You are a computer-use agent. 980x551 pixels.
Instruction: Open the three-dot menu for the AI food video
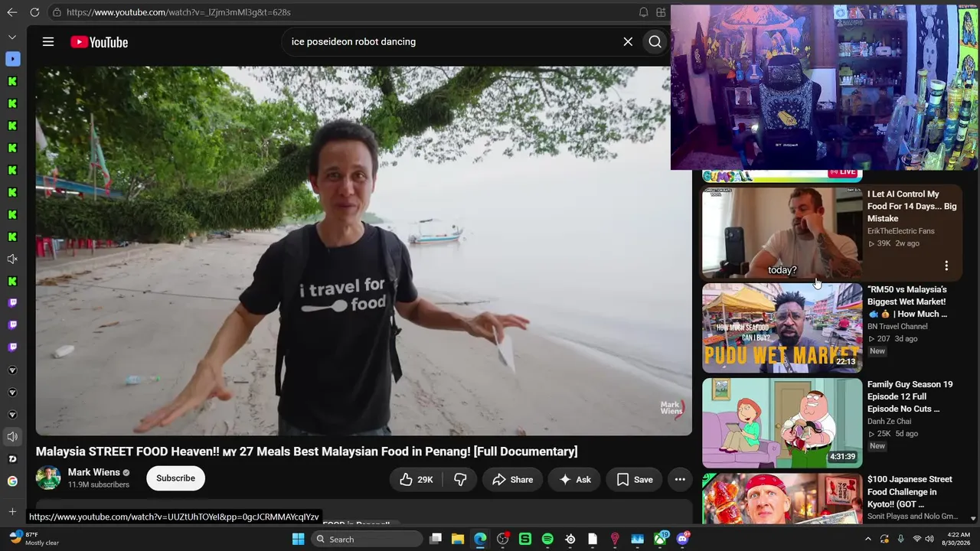tap(946, 266)
